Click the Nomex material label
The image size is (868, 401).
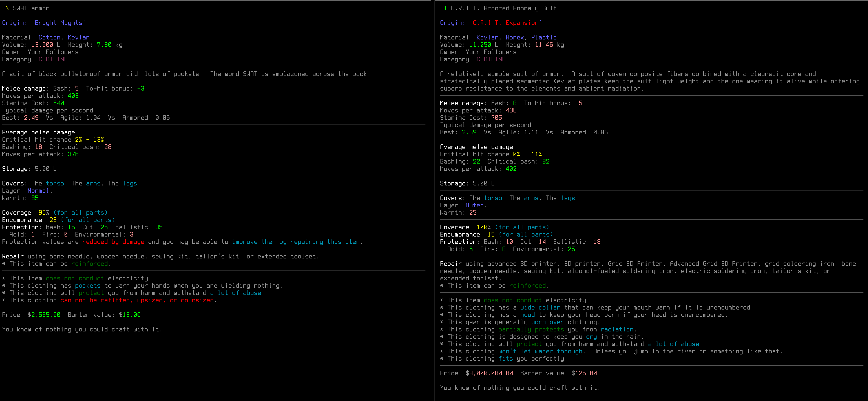click(x=515, y=37)
